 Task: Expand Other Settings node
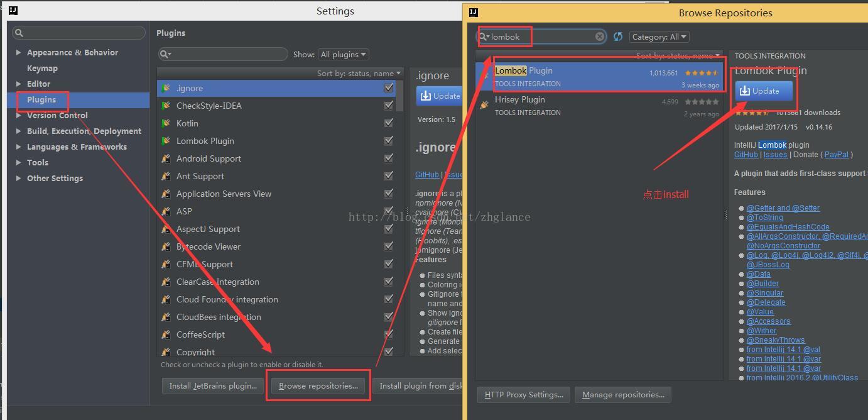(18, 178)
